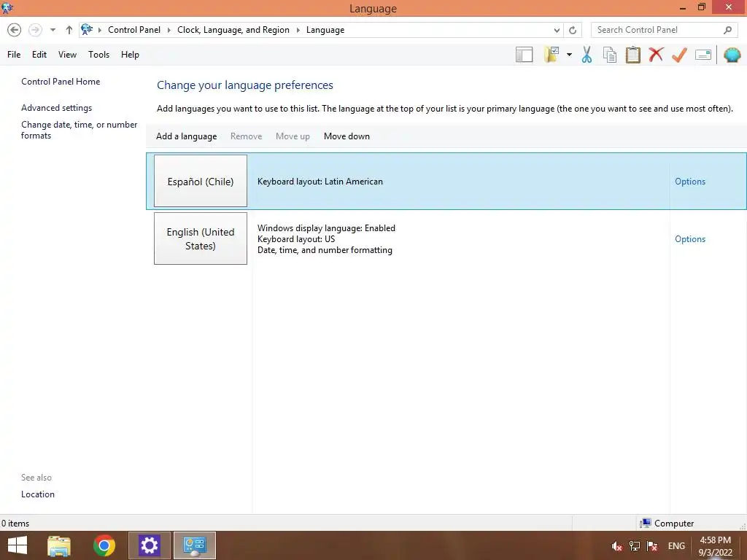Click Add a language

click(x=186, y=136)
